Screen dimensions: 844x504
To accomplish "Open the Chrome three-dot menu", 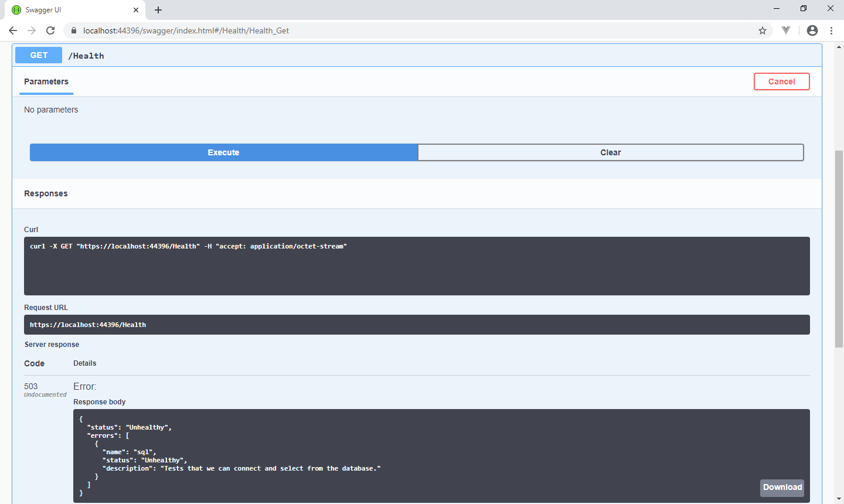I will click(832, 30).
